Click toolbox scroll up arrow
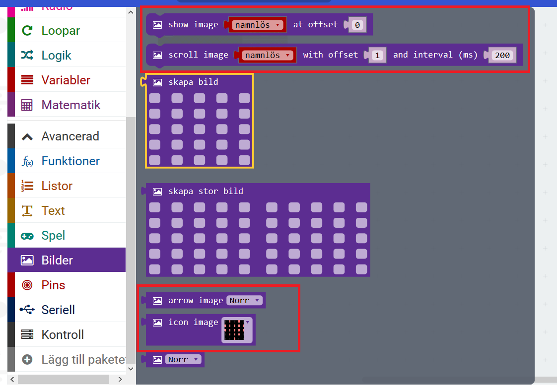The width and height of the screenshot is (557, 392). [131, 12]
